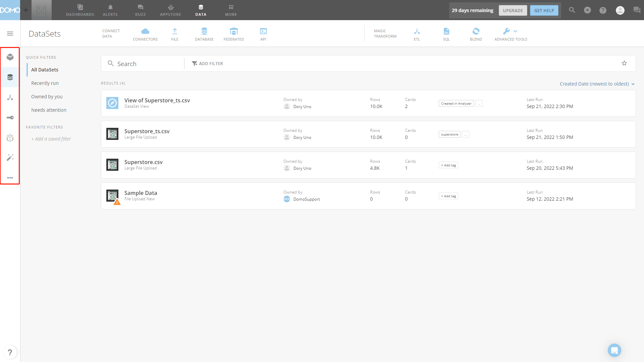Image resolution: width=644 pixels, height=362 pixels.
Task: Open the Buzz chat panel icon
Action: pyautogui.click(x=637, y=10)
